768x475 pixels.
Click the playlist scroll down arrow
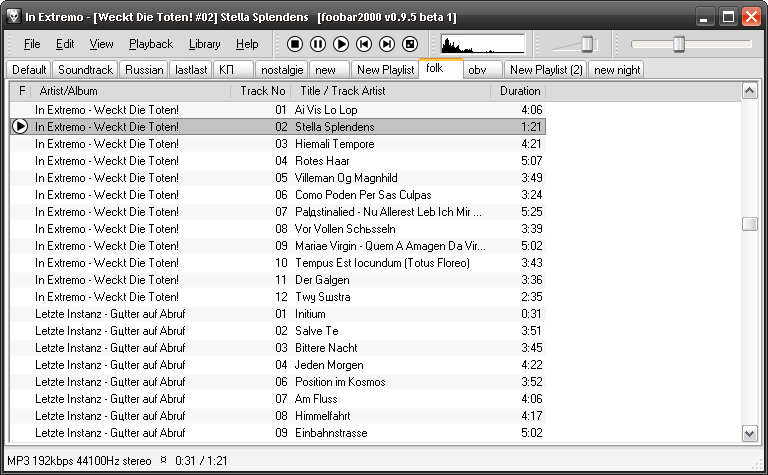tap(749, 433)
